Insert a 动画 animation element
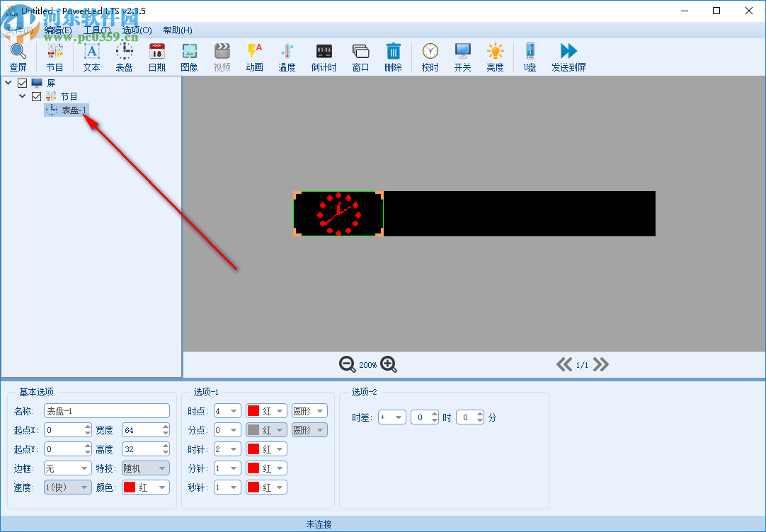Image resolution: width=766 pixels, height=532 pixels. 255,57
